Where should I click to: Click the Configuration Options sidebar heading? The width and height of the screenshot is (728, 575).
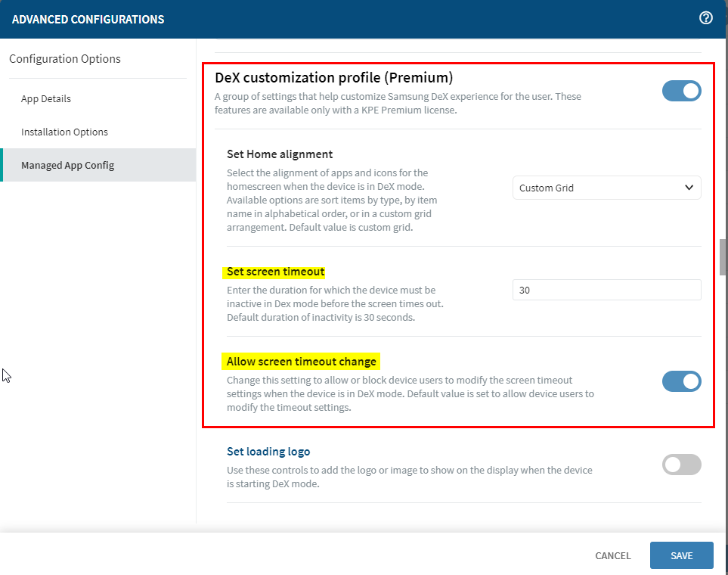pos(65,59)
